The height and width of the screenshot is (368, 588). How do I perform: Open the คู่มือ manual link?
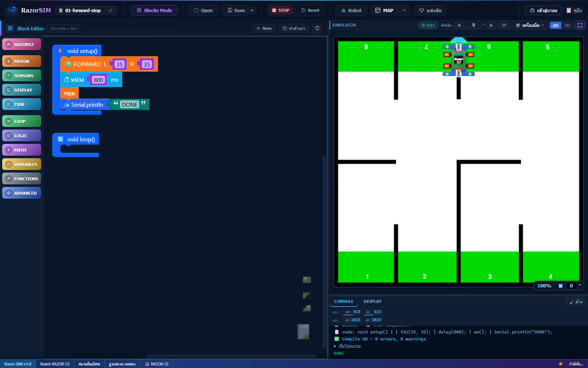574,10
